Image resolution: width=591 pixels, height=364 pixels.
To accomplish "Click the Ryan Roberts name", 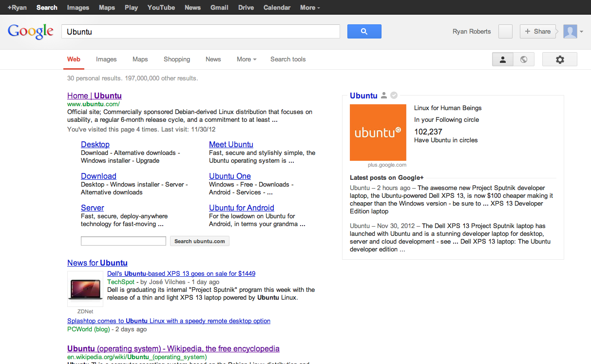I will point(472,32).
